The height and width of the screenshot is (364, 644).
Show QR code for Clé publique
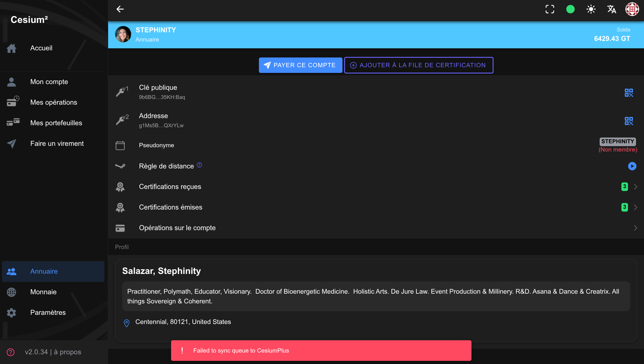point(629,93)
